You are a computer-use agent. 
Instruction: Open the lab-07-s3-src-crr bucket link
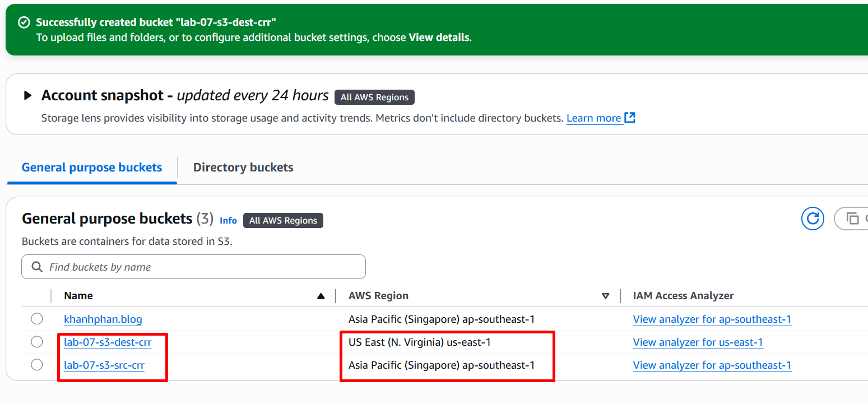click(104, 365)
